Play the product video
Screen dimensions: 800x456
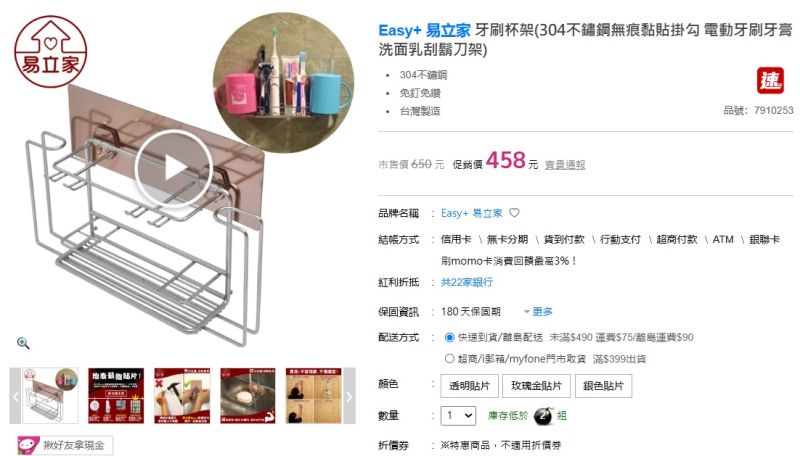tap(173, 169)
